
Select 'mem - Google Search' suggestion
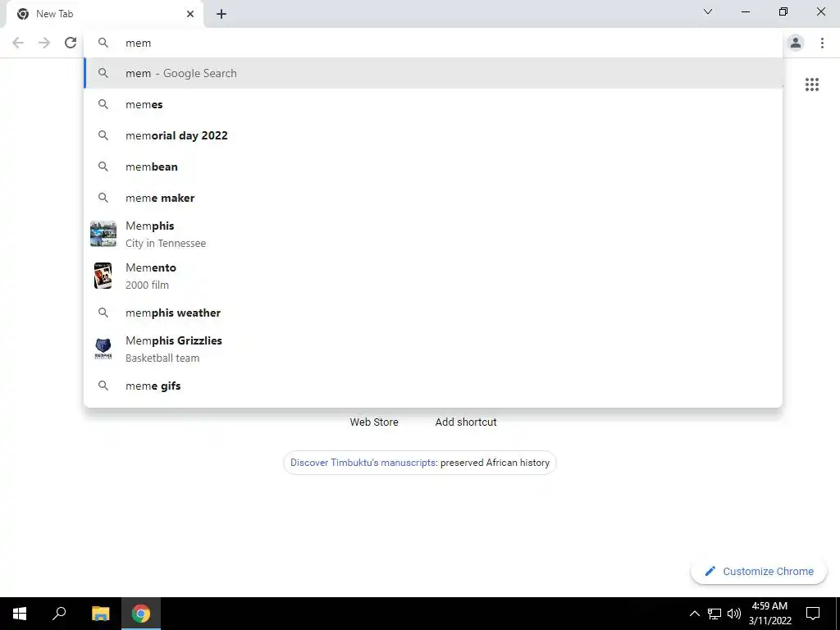433,73
